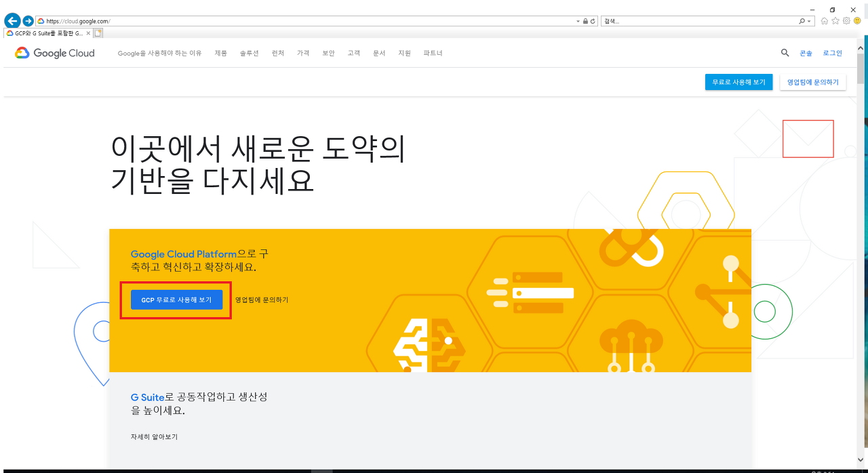Open 'Google을 사용해야 하는 이유' menu

pyautogui.click(x=159, y=53)
